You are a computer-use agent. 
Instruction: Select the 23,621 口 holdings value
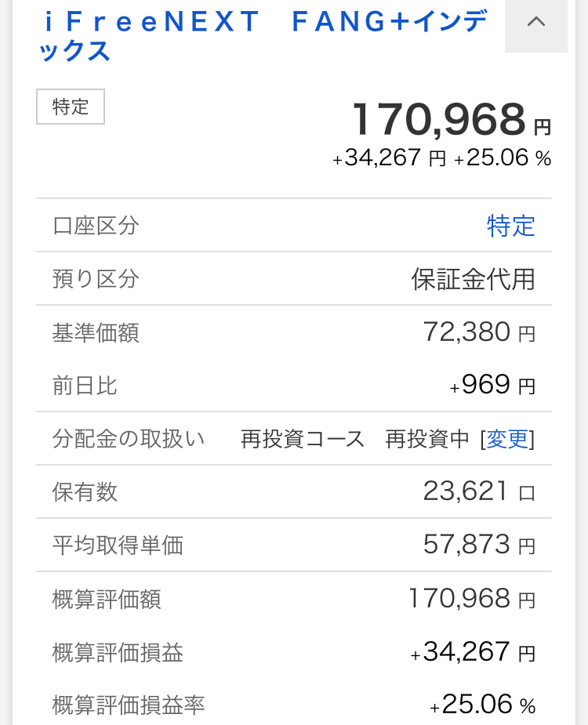pos(479,491)
